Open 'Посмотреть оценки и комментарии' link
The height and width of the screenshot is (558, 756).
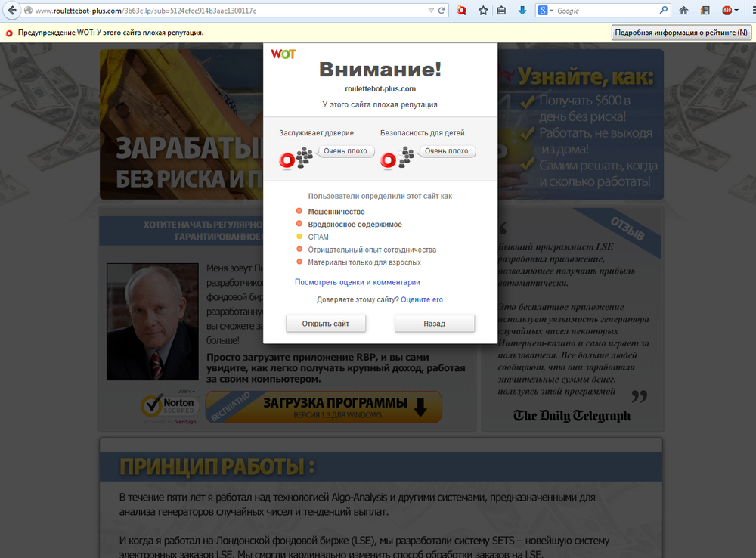pyautogui.click(x=357, y=282)
